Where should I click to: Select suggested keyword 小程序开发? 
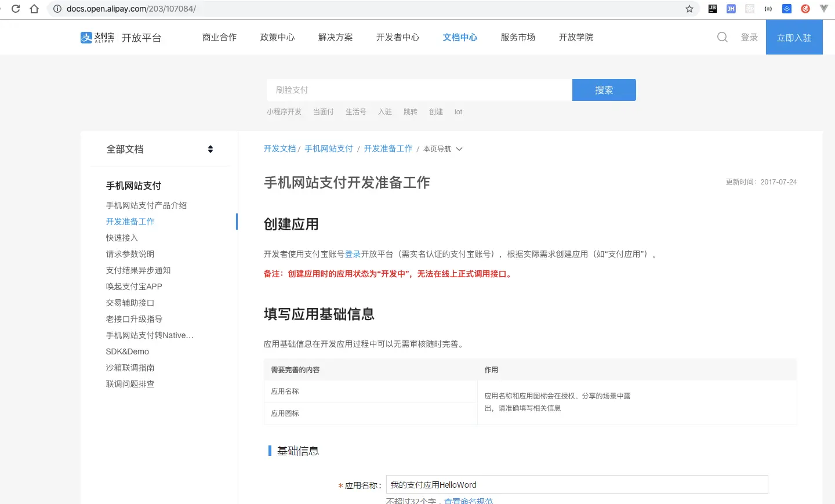click(284, 112)
